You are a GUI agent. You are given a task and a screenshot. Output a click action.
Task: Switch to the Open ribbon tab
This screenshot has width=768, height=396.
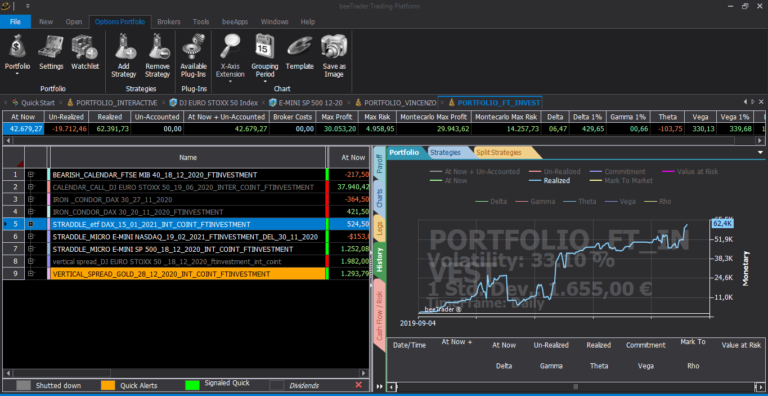click(74, 22)
